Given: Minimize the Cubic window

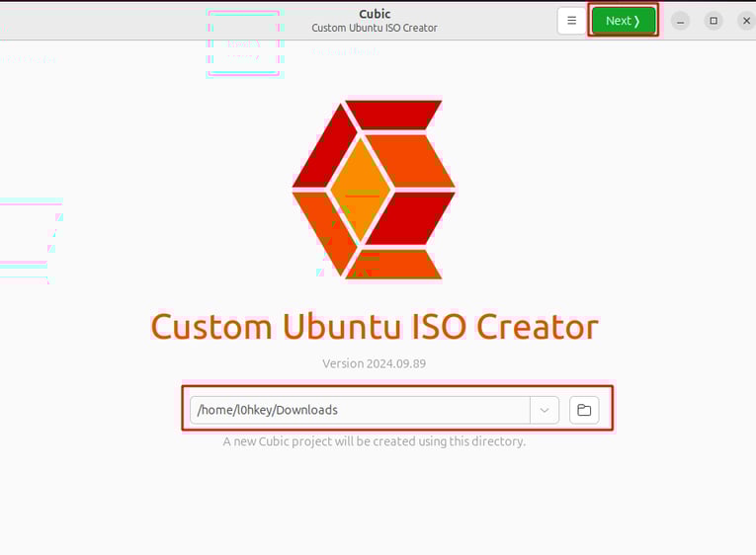Looking at the screenshot, I should point(680,21).
